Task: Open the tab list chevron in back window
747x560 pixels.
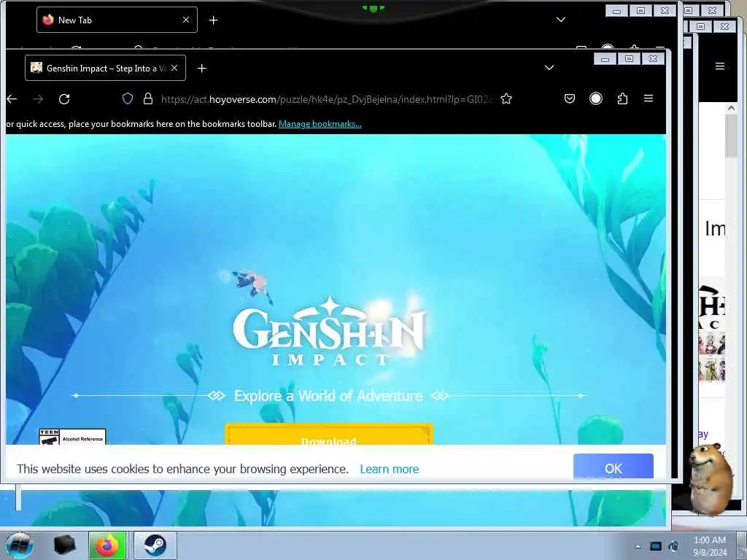Action: (x=561, y=20)
